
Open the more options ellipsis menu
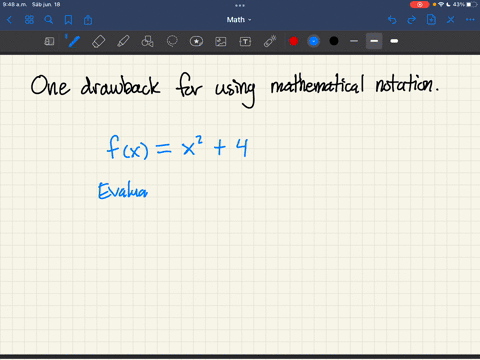click(470, 20)
